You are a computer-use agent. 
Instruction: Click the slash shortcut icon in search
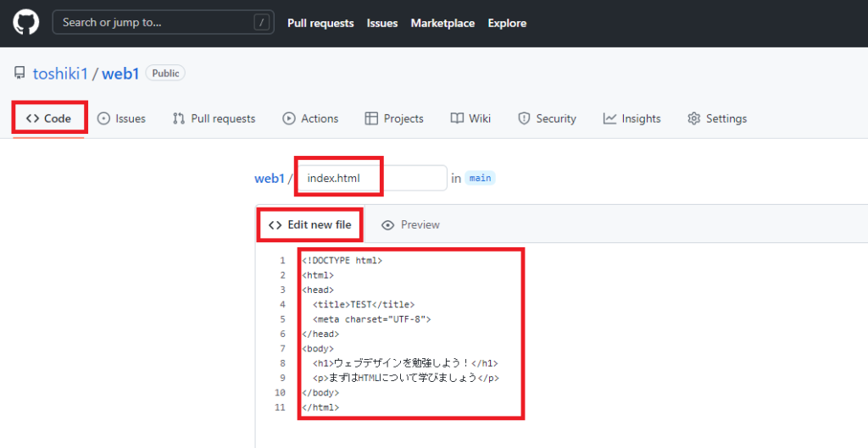[x=260, y=23]
